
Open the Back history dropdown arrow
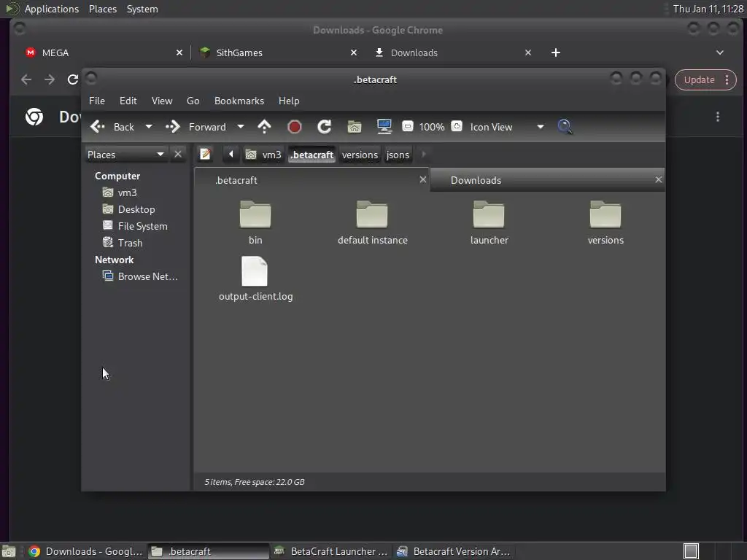(149, 127)
